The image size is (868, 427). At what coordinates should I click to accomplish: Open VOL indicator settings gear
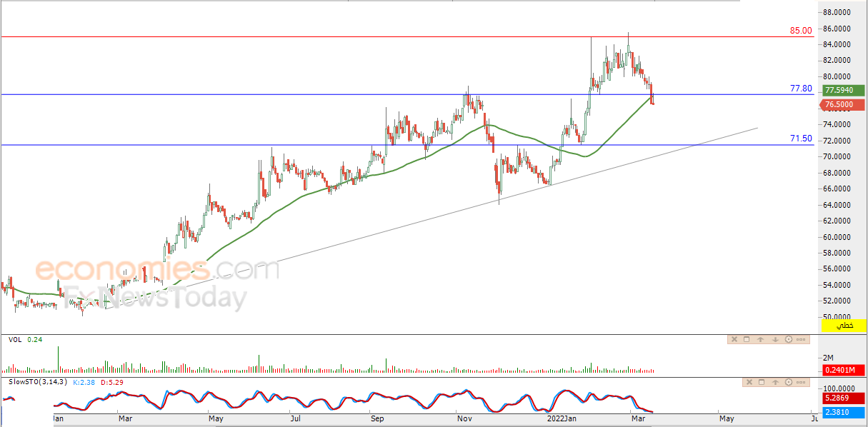(x=789, y=339)
